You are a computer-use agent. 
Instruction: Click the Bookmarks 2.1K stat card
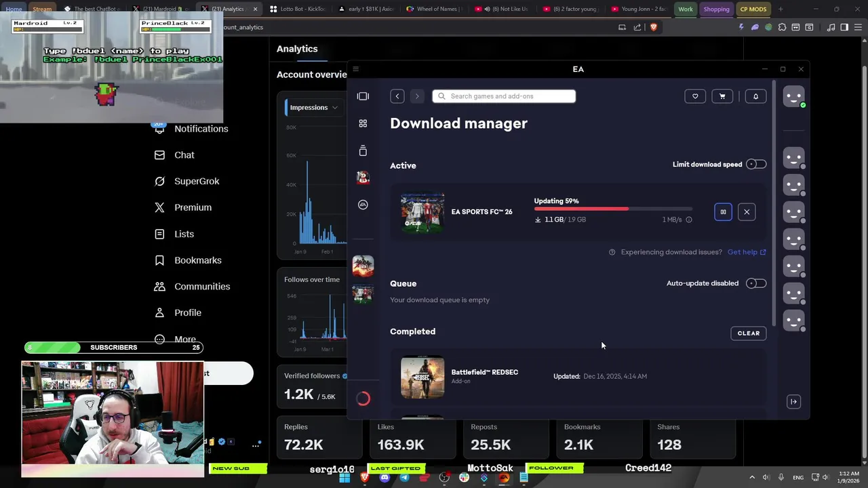tap(599, 438)
